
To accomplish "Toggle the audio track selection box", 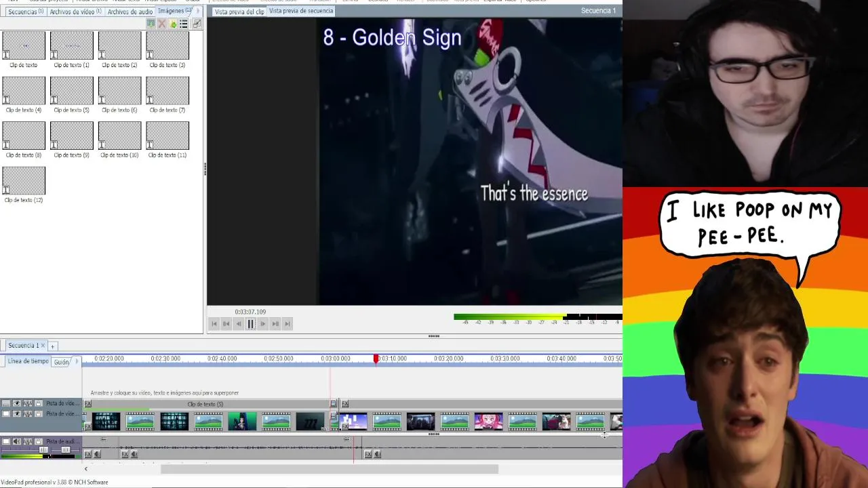I will click(6, 441).
